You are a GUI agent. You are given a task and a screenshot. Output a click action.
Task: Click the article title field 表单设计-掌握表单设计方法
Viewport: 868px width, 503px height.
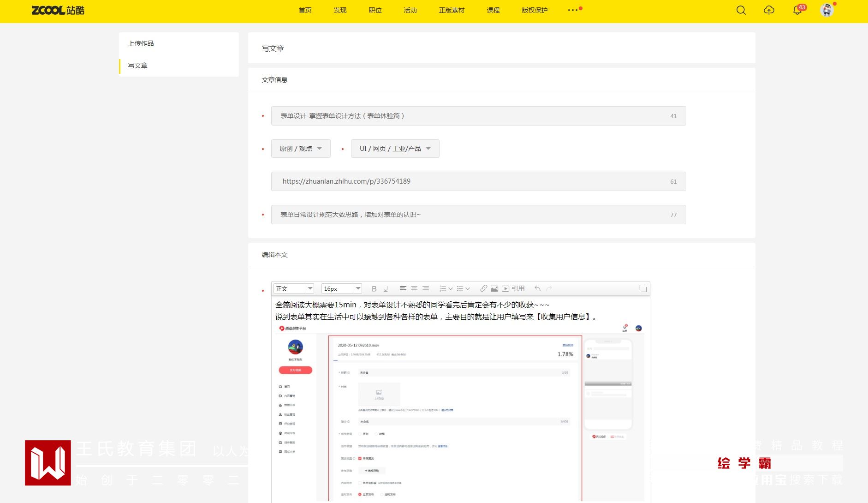(x=478, y=116)
